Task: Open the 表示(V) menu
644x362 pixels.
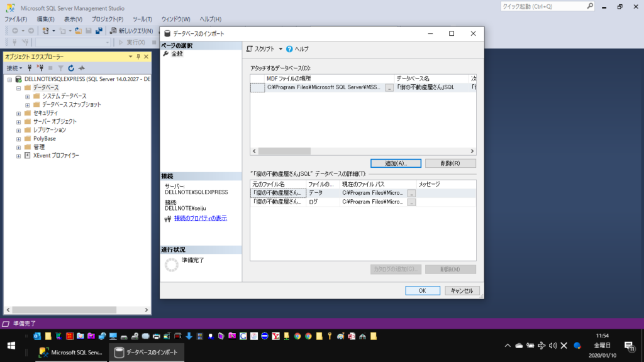Action: pos(73,19)
